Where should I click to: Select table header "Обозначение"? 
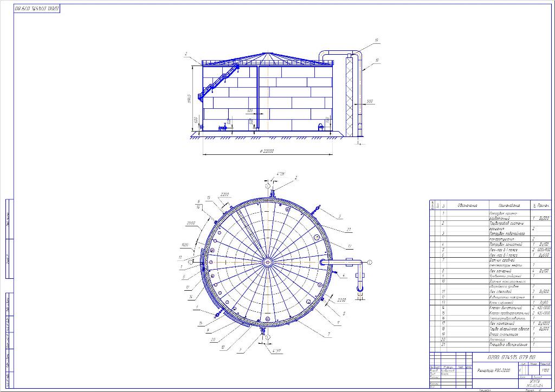click(x=467, y=205)
